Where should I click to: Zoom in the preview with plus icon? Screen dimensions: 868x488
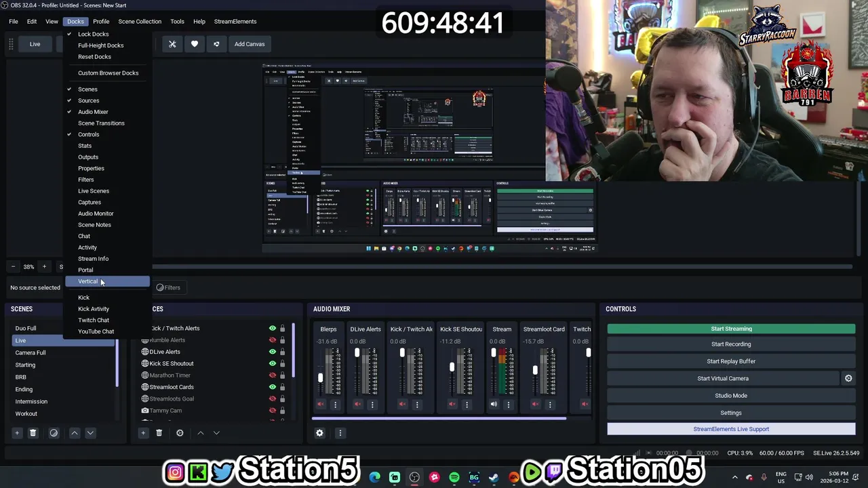coord(44,267)
